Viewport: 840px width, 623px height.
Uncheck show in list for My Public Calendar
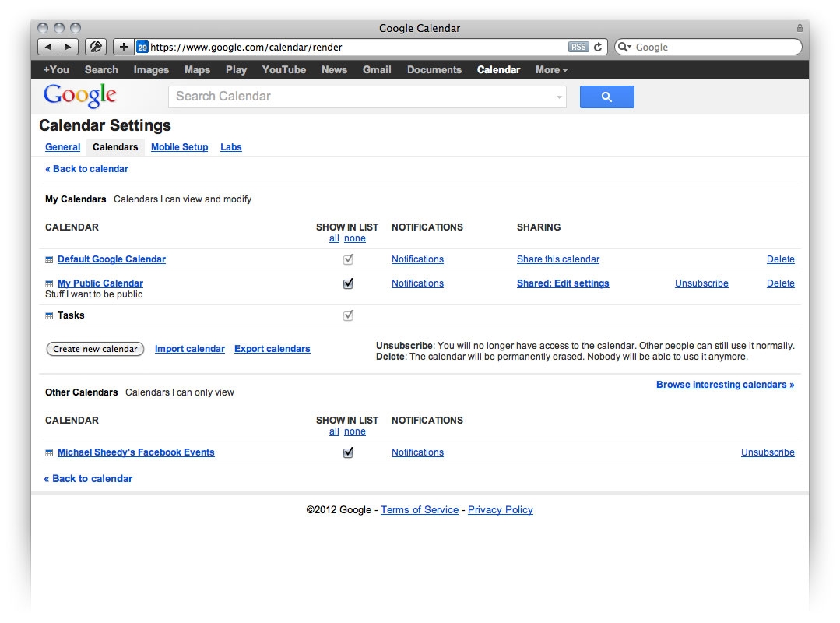(348, 283)
